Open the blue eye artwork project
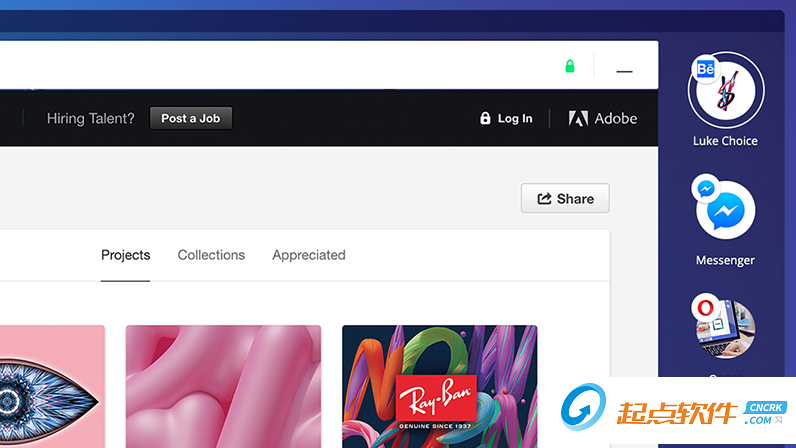Screen dimensions: 796x448 click(x=52, y=387)
